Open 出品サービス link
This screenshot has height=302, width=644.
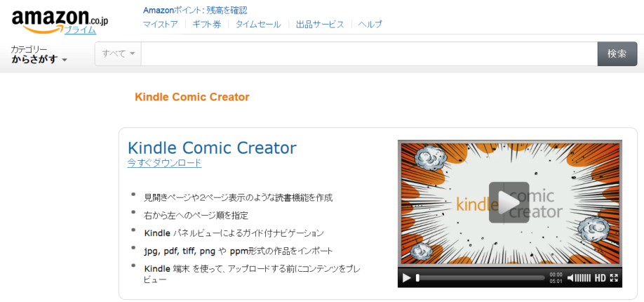click(320, 25)
